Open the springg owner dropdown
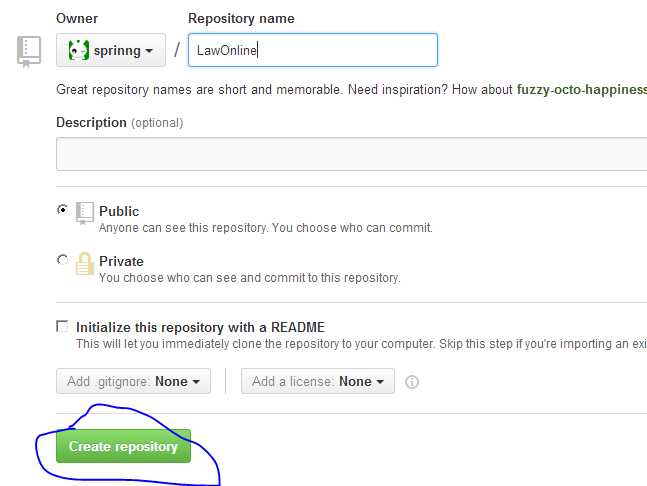Screen dimensions: 647x486 pyautogui.click(x=110, y=50)
